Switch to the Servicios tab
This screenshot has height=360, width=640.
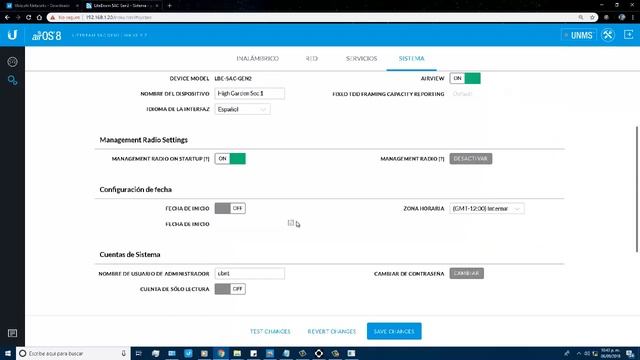pos(361,58)
